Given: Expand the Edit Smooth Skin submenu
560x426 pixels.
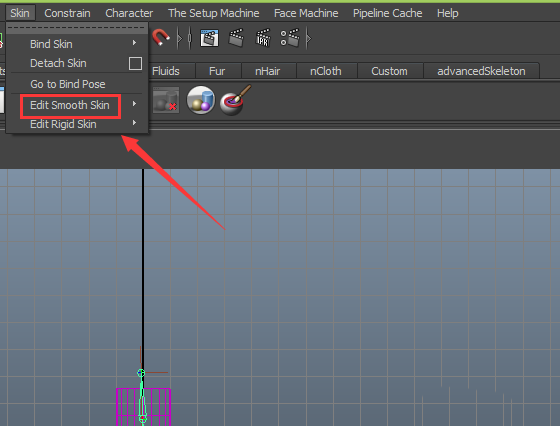Looking at the screenshot, I should (77, 105).
